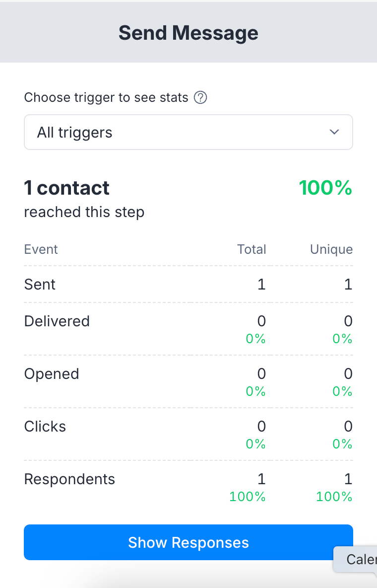Select the Send Message header title

(188, 33)
